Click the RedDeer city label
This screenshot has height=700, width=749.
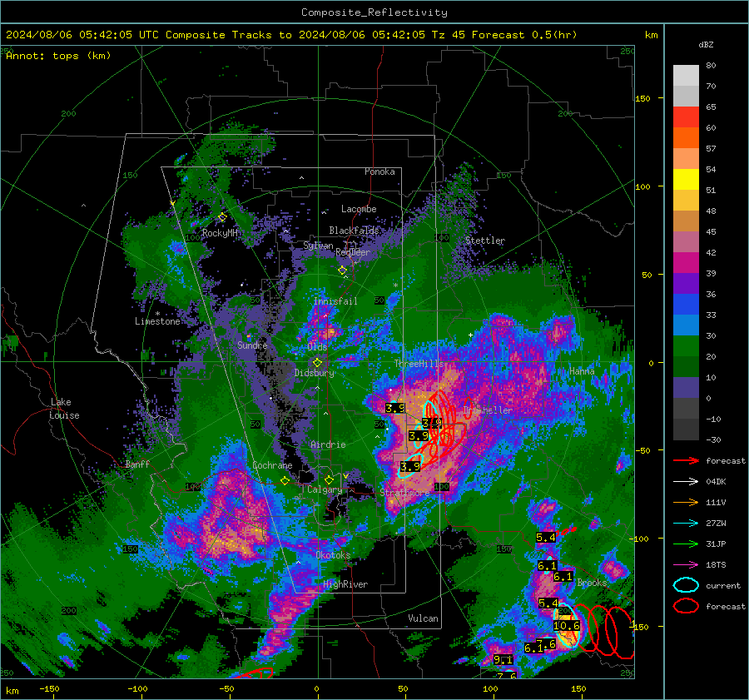pos(353,252)
